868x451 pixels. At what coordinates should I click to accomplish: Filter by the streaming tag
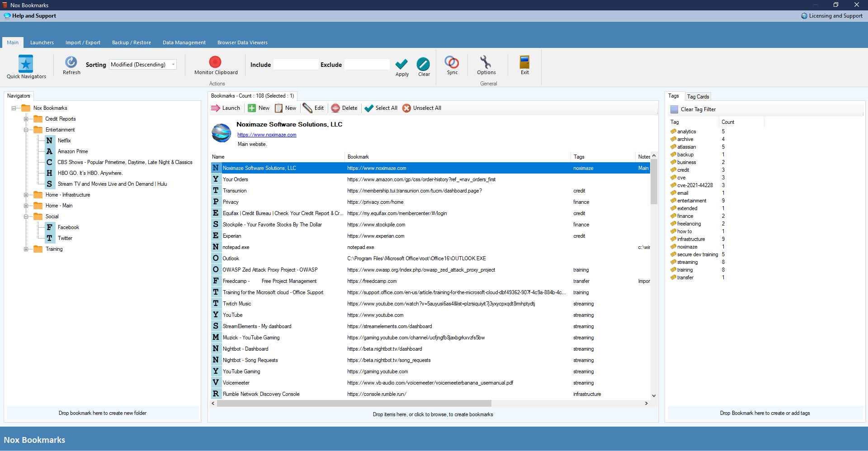click(687, 262)
